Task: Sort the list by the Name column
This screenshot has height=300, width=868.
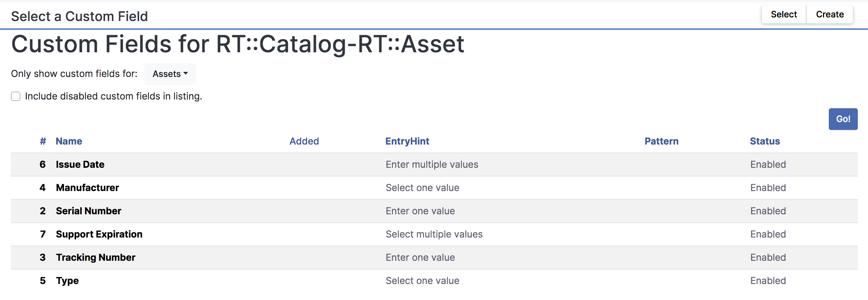Action: [x=69, y=141]
